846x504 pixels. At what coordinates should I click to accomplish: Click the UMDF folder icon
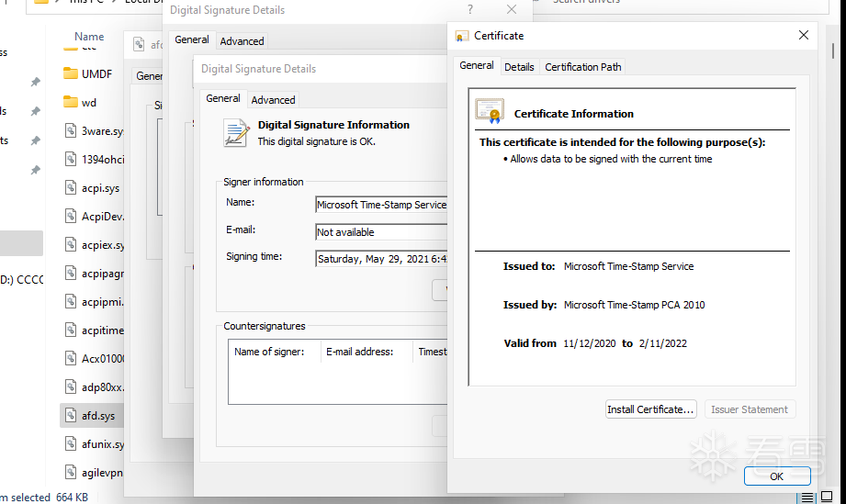(x=70, y=73)
